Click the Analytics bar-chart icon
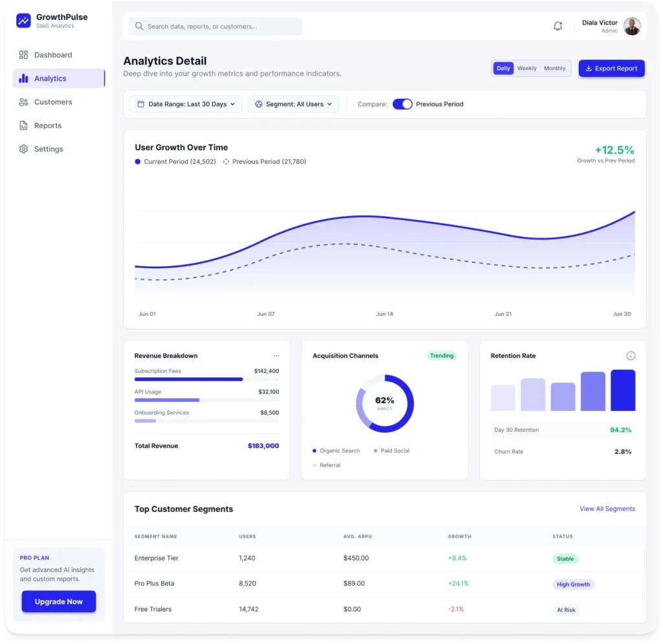This screenshot has height=644, width=663. [x=22, y=78]
